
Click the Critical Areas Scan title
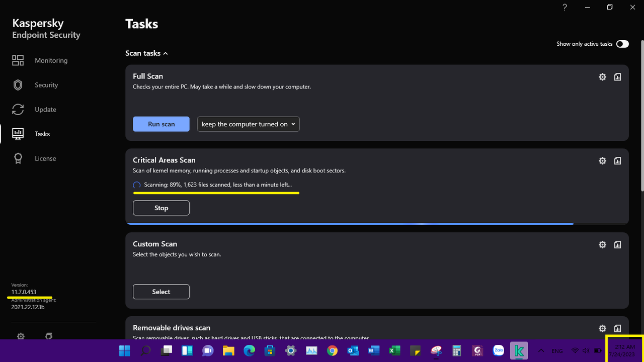pos(164,160)
